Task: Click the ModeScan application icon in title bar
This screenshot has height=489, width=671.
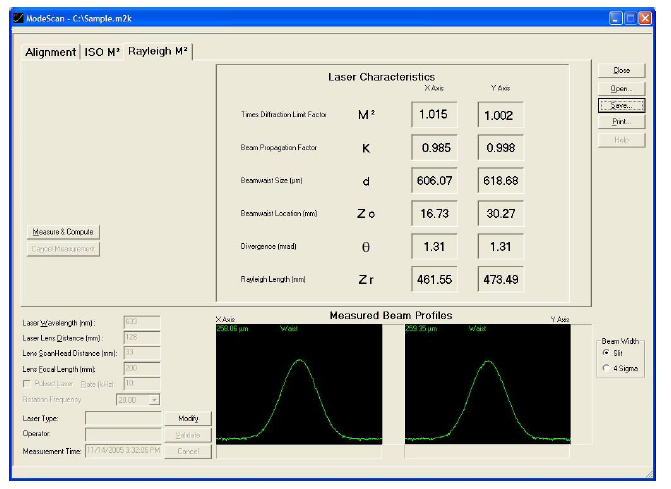Action: pos(18,18)
